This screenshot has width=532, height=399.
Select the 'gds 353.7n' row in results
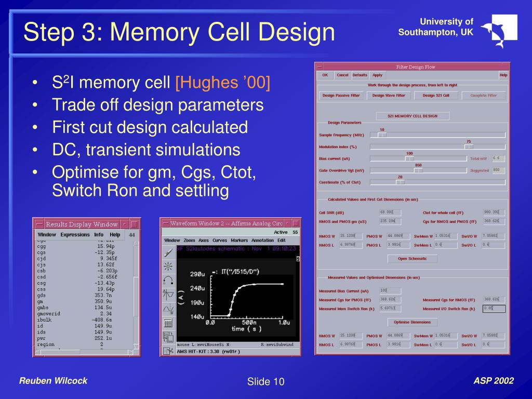pos(75,295)
